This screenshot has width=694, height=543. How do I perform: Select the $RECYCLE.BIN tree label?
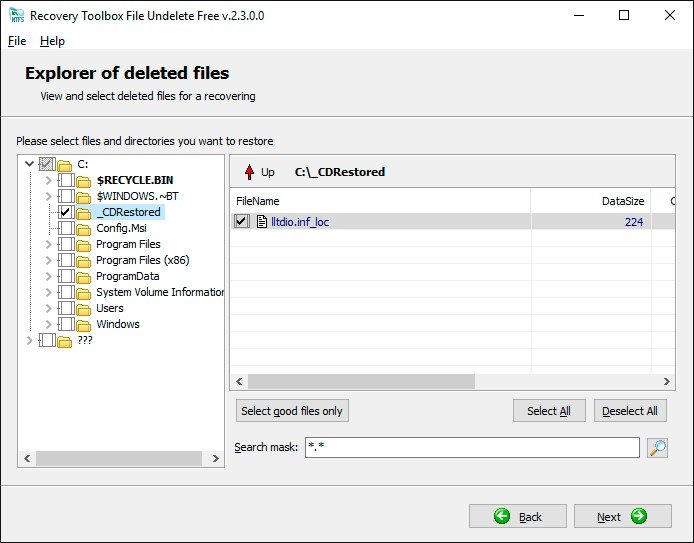(135, 180)
